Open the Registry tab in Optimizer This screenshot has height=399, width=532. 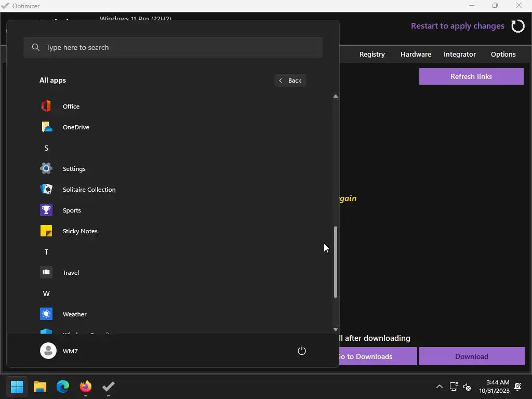[372, 54]
